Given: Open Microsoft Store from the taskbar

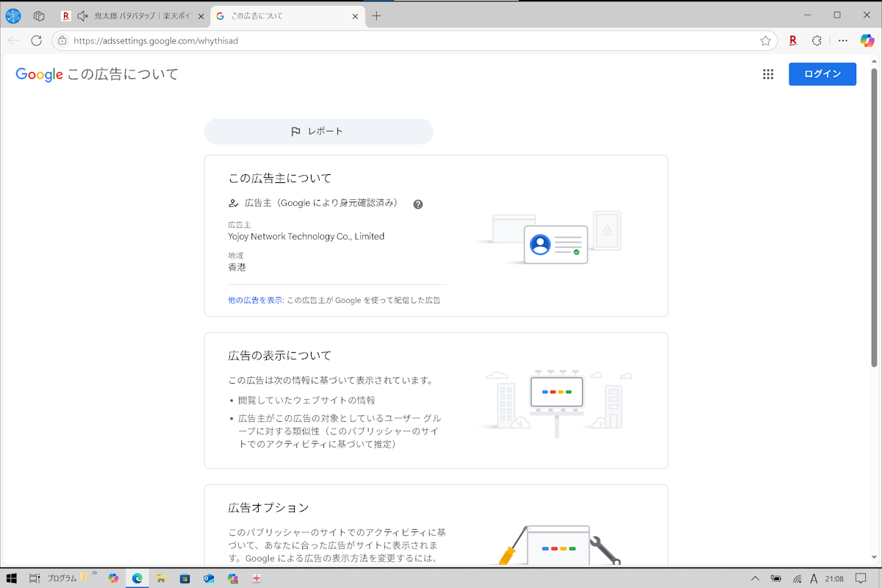Looking at the screenshot, I should (x=184, y=578).
